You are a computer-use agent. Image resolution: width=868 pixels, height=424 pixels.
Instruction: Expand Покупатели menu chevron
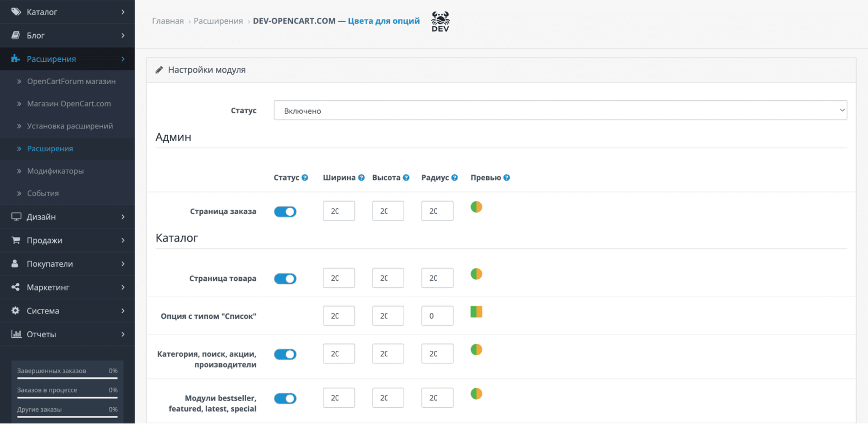click(123, 264)
